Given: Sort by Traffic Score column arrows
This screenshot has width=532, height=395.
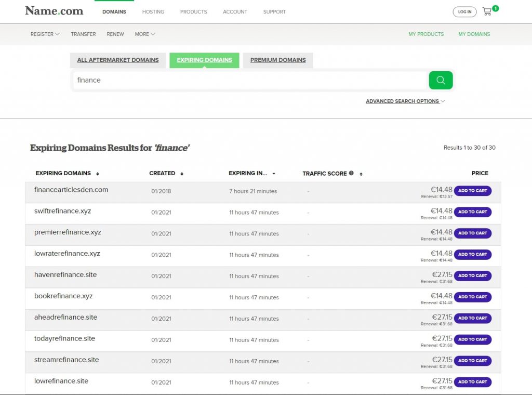Looking at the screenshot, I should (x=361, y=174).
